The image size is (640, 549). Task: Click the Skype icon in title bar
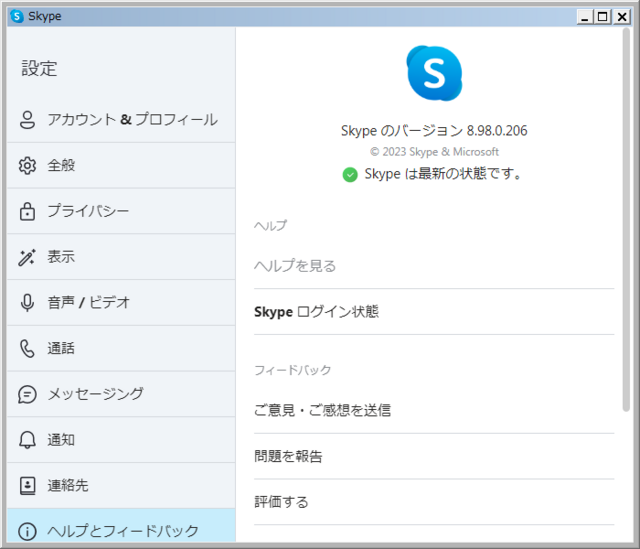click(17, 16)
